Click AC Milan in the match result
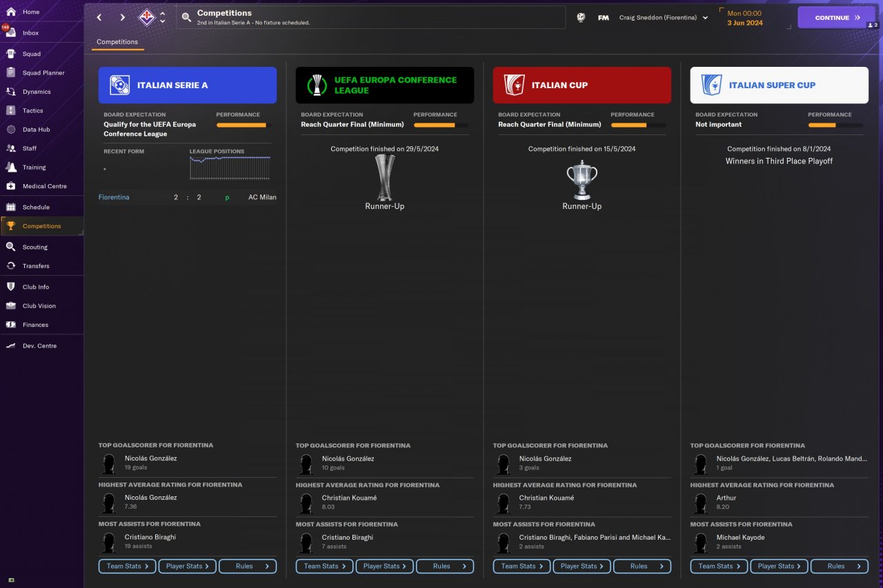Screen dimensions: 883x588 [x=262, y=197]
